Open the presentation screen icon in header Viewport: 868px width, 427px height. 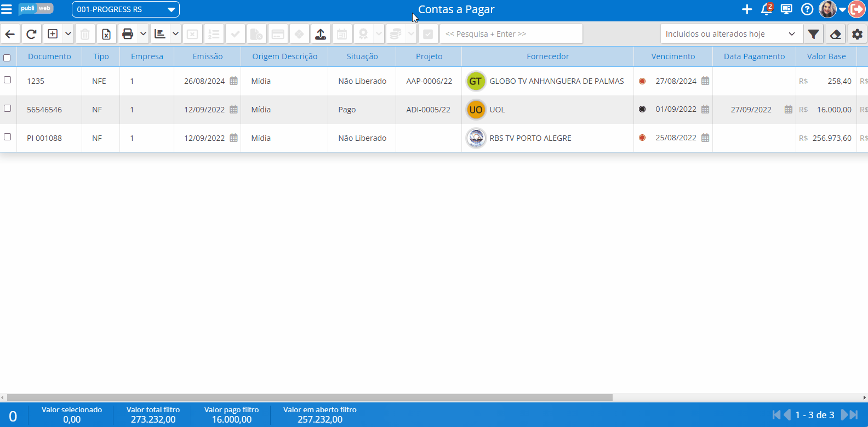pyautogui.click(x=786, y=9)
